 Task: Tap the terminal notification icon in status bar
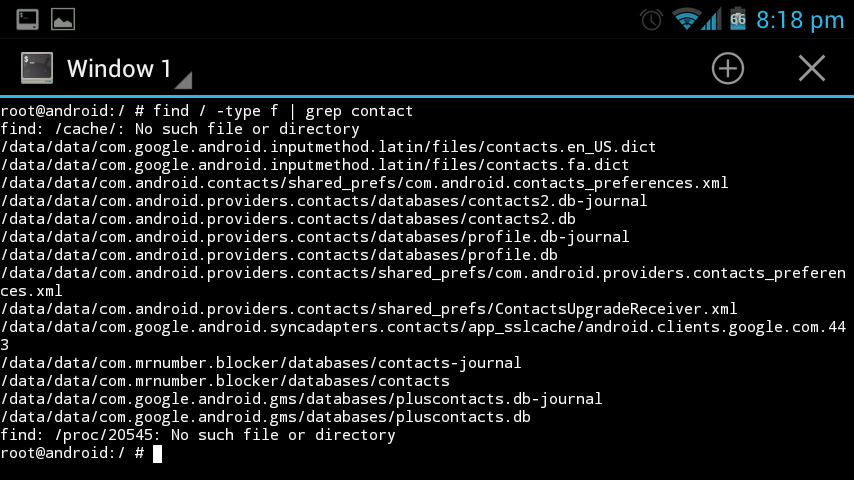tap(29, 19)
